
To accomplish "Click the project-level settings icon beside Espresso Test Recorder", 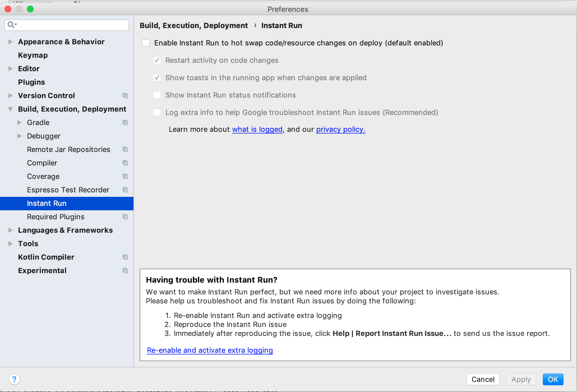I will click(x=125, y=190).
